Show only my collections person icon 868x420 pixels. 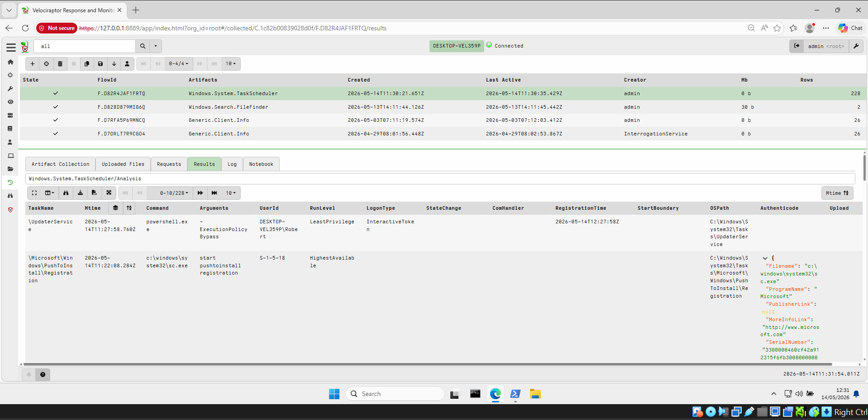(127, 64)
